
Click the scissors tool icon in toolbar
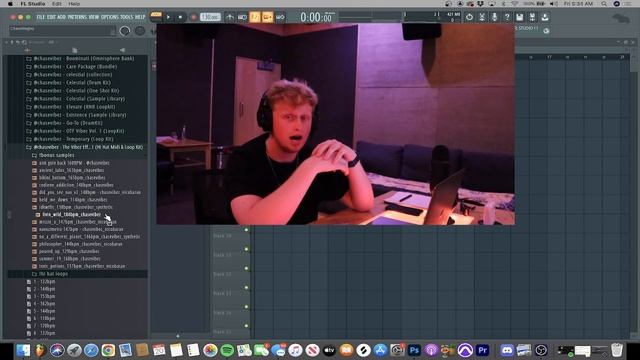point(482,17)
